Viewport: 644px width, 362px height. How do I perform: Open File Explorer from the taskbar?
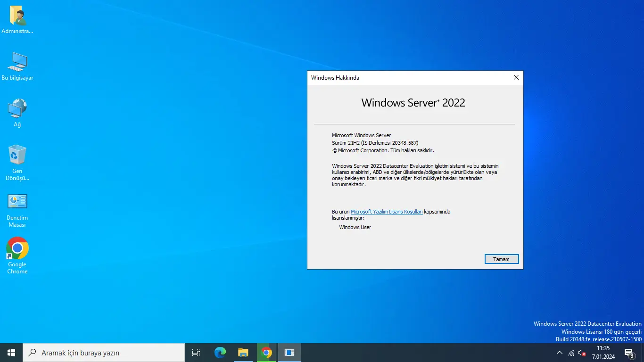click(x=243, y=353)
